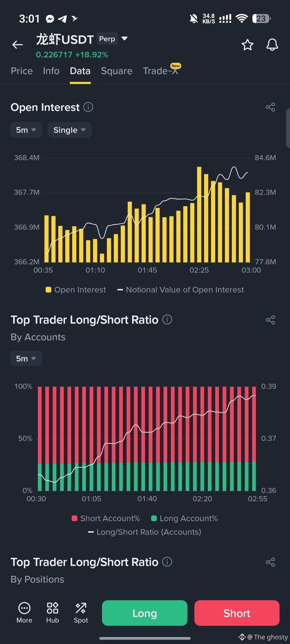
Task: Open the Single mode dropdown
Action: (x=70, y=130)
